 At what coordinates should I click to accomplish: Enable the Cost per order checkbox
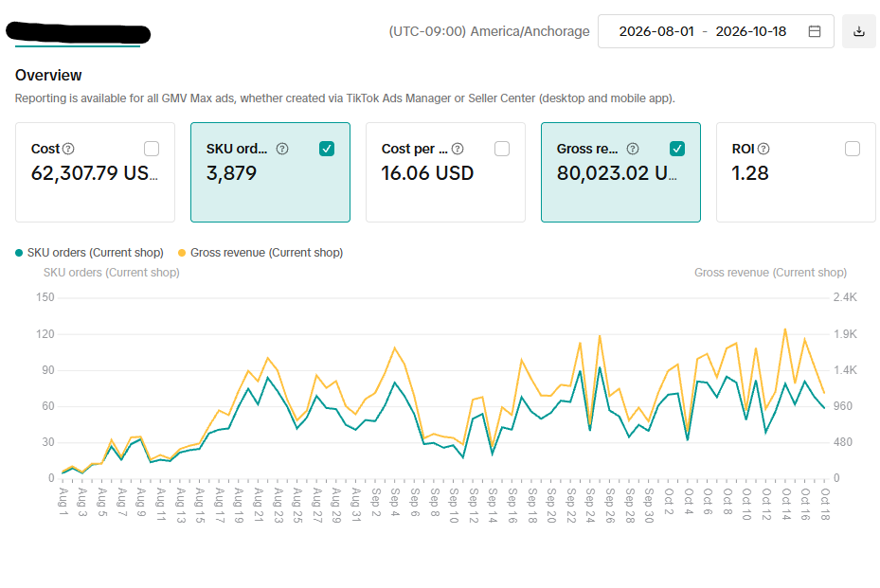[502, 149]
